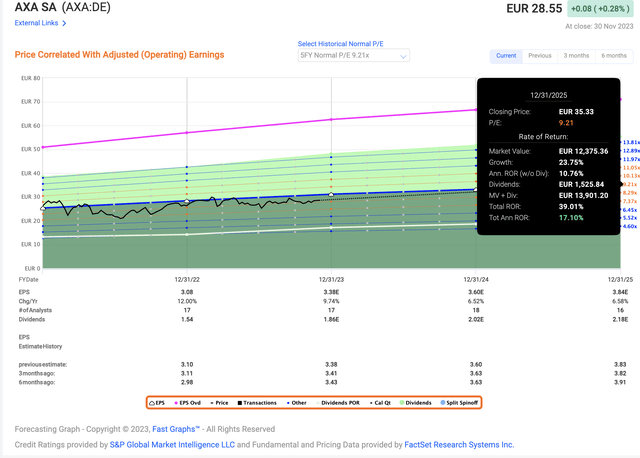Click the Price Correlated With Adjusted Earnings heading

[x=119, y=55]
